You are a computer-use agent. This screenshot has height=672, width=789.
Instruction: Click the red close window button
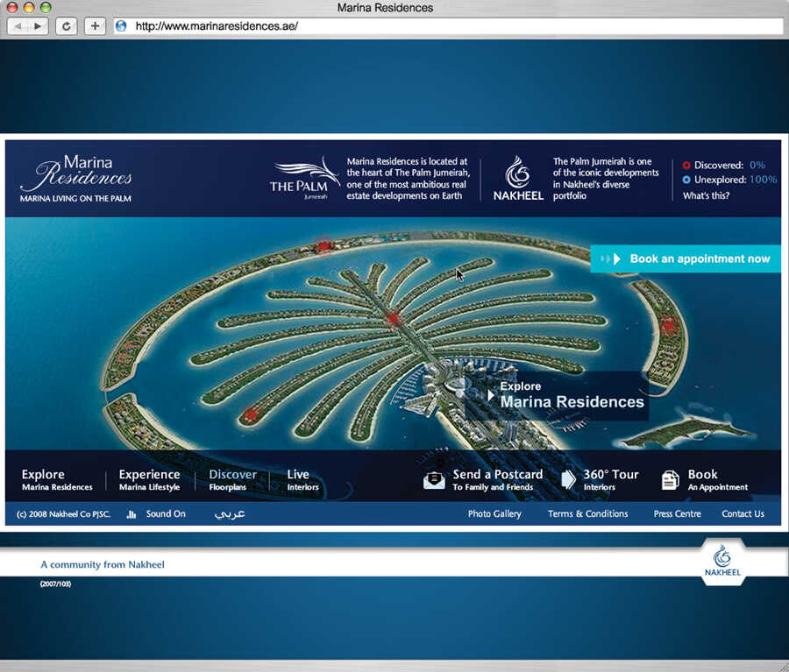point(12,7)
